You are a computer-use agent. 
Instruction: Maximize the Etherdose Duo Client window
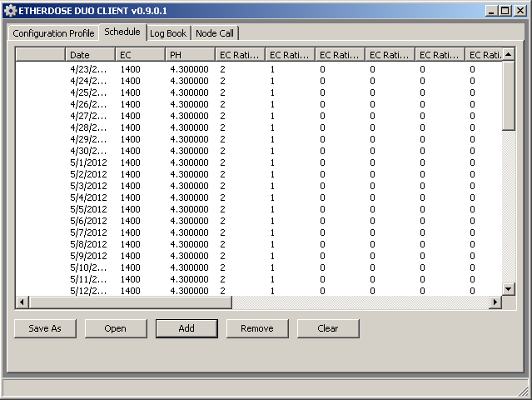[505, 11]
